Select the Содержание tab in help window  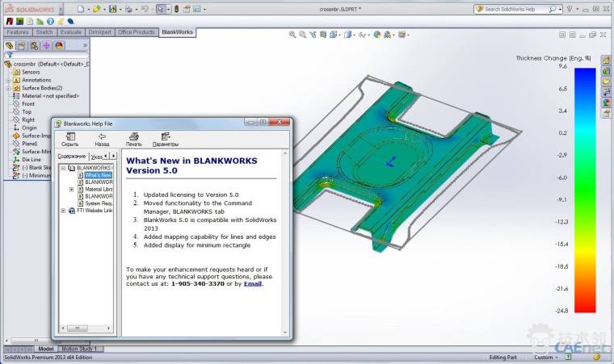click(x=72, y=156)
